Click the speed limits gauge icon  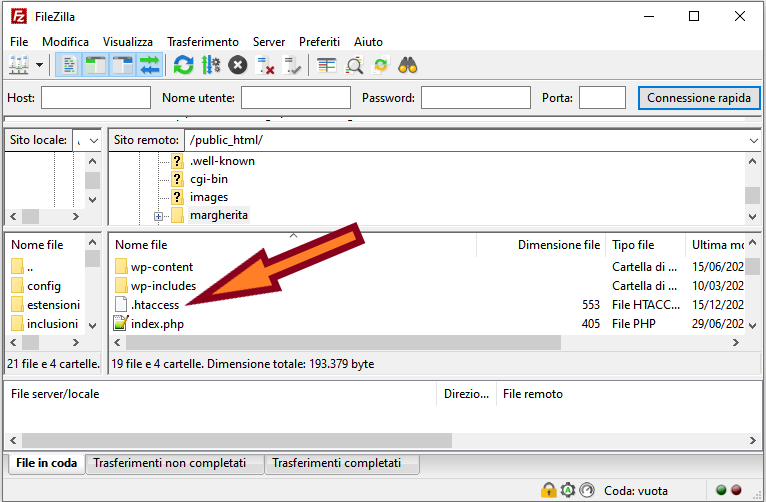[587, 491]
